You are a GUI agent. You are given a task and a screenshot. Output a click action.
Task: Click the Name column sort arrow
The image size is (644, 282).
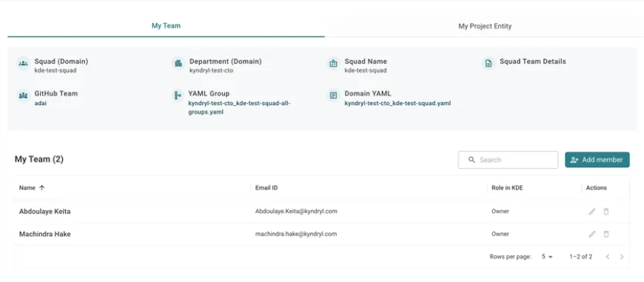pyautogui.click(x=41, y=187)
